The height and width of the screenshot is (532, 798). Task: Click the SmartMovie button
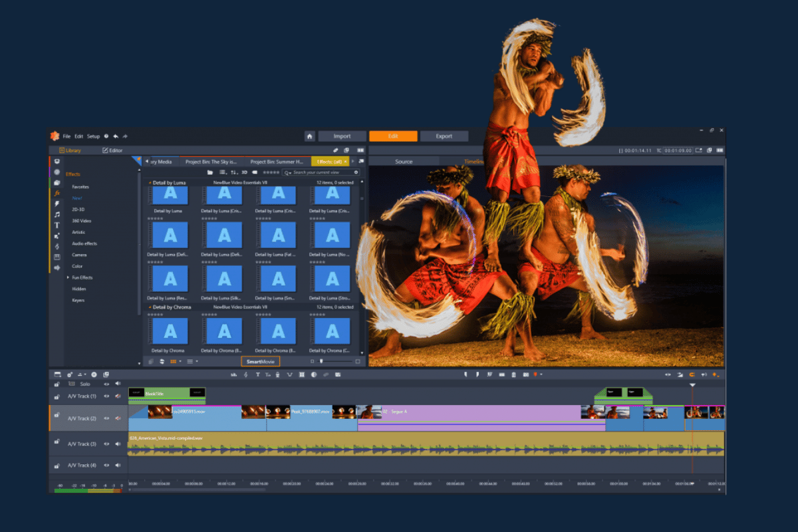[260, 362]
